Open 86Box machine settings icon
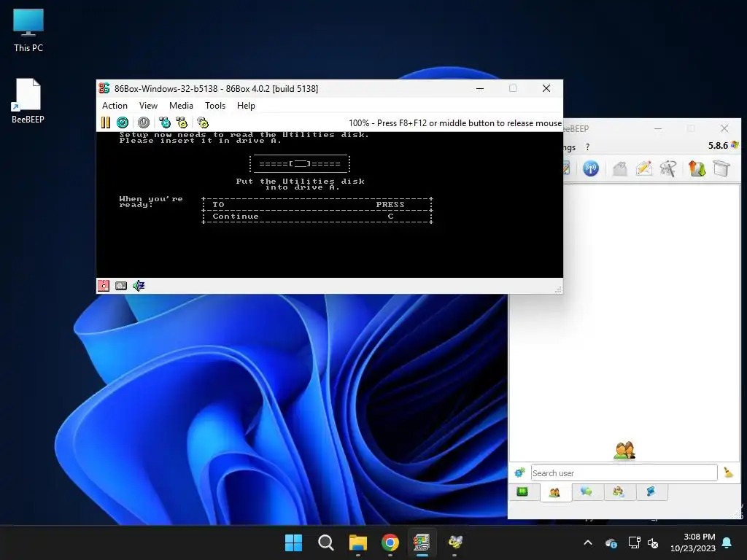The height and width of the screenshot is (560, 747). 203,122
